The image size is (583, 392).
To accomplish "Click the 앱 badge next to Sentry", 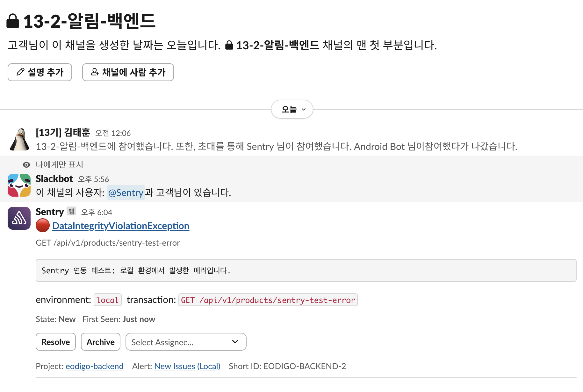I will [x=71, y=211].
